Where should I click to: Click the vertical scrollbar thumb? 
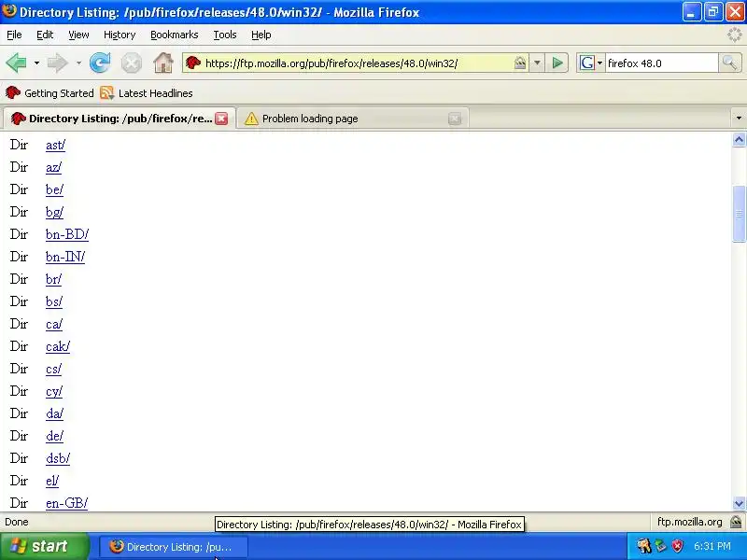click(739, 215)
